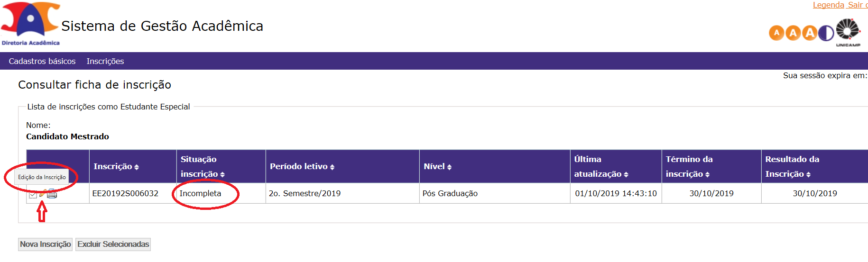This screenshot has height=262, width=868.
Task: Toggle the high contrast half-circle icon
Action: point(826,33)
